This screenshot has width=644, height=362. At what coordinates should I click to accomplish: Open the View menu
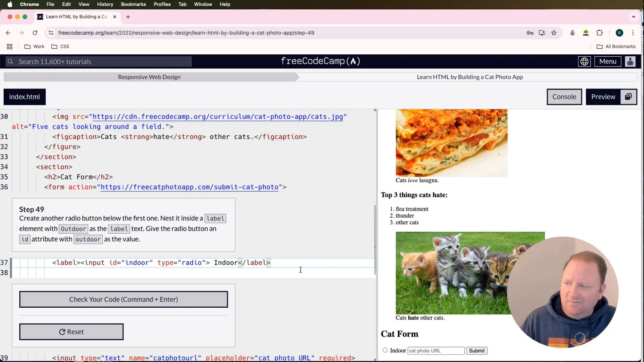click(x=84, y=4)
